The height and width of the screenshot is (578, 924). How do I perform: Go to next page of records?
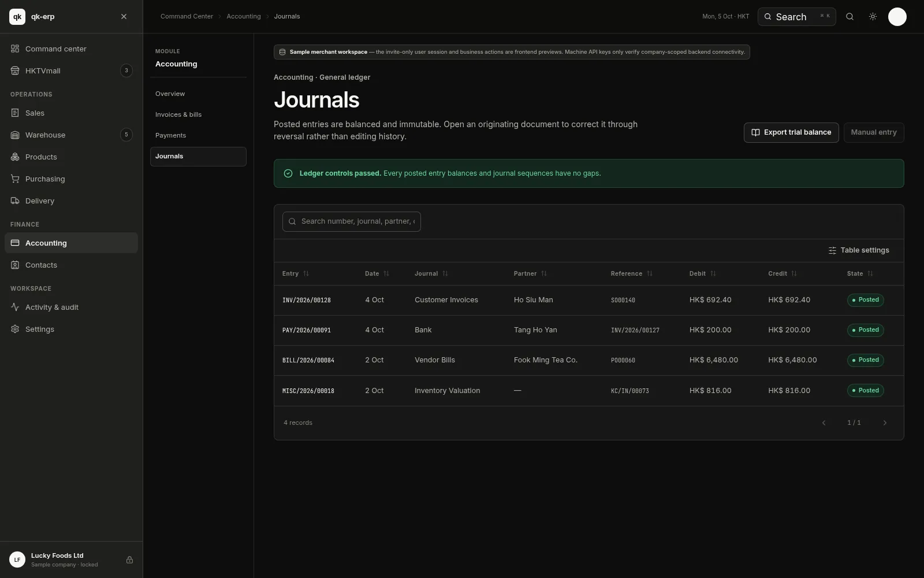885,423
